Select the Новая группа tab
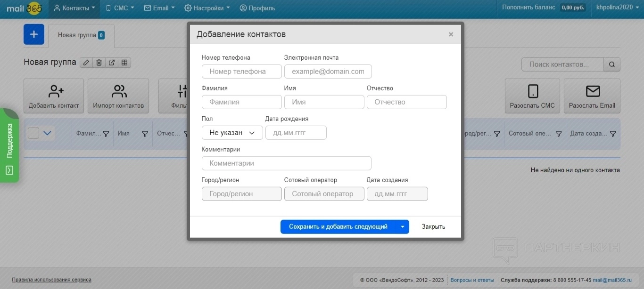Image resolution: width=644 pixels, height=289 pixels. 81,35
